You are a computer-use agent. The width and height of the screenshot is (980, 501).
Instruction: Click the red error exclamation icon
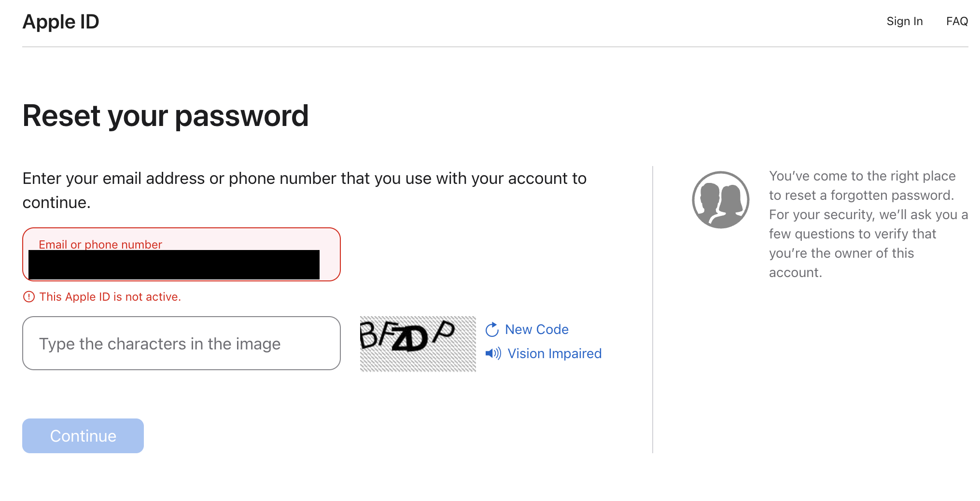29,297
